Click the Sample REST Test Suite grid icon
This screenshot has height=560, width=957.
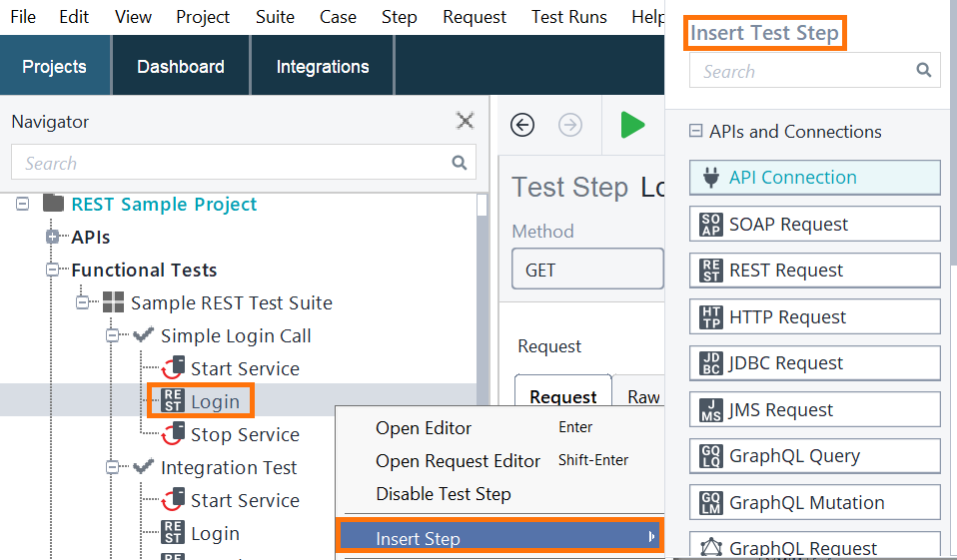tap(114, 301)
